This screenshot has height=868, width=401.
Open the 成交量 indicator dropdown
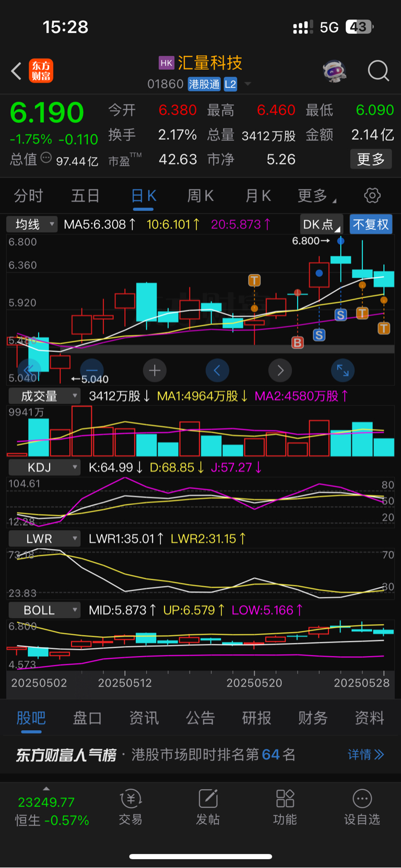(44, 396)
